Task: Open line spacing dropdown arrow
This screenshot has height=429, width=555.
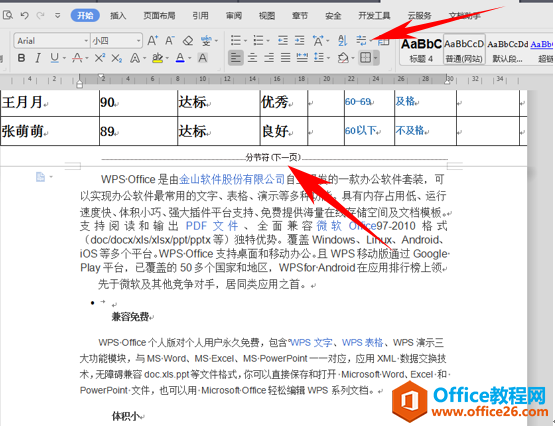Action: 329,58
